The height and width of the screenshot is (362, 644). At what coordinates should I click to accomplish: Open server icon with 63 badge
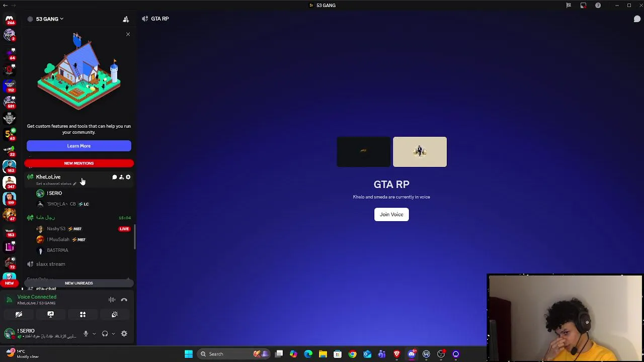9,134
